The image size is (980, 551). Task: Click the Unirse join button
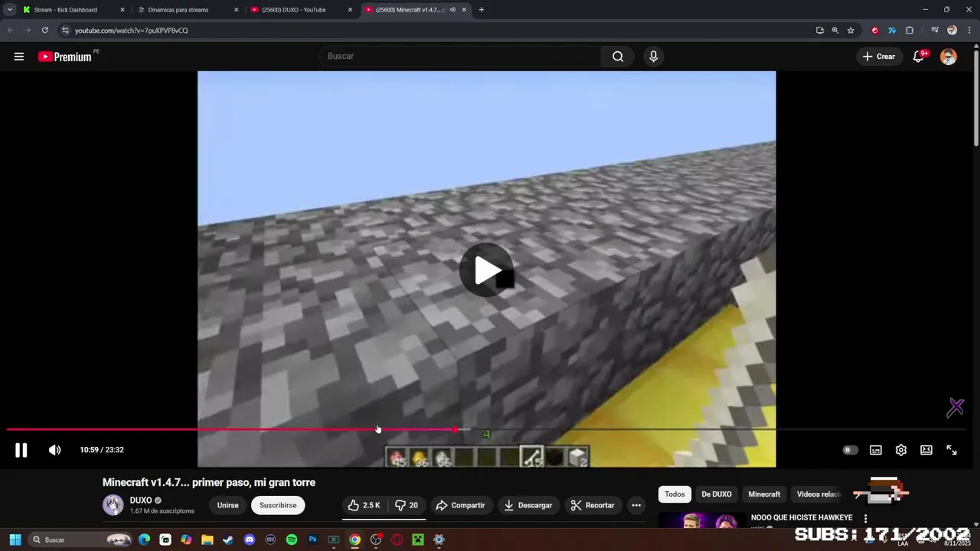point(227,505)
